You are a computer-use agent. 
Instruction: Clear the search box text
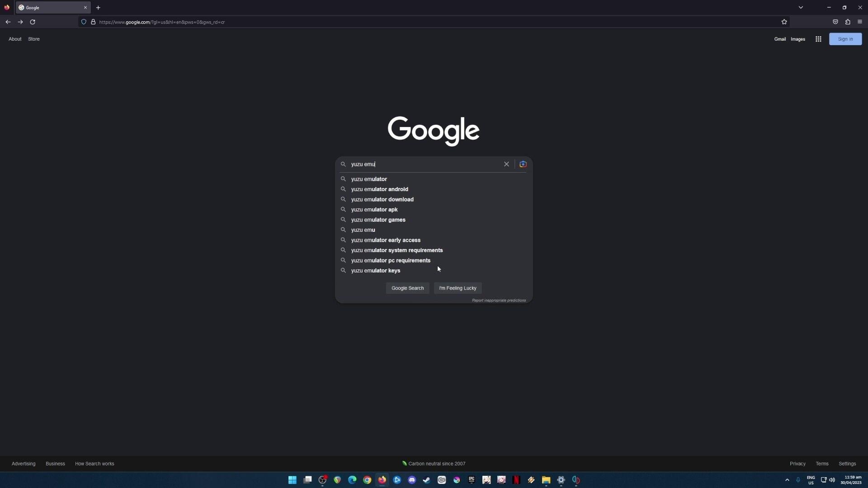pos(506,164)
